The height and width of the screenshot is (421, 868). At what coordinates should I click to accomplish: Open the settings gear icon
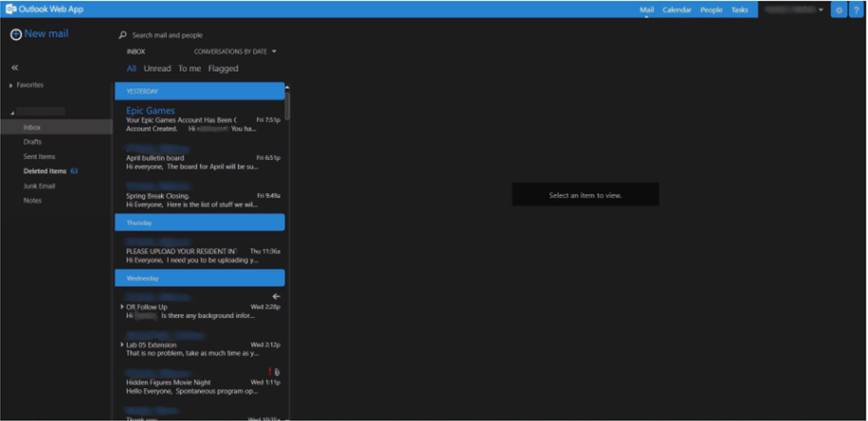pos(838,10)
